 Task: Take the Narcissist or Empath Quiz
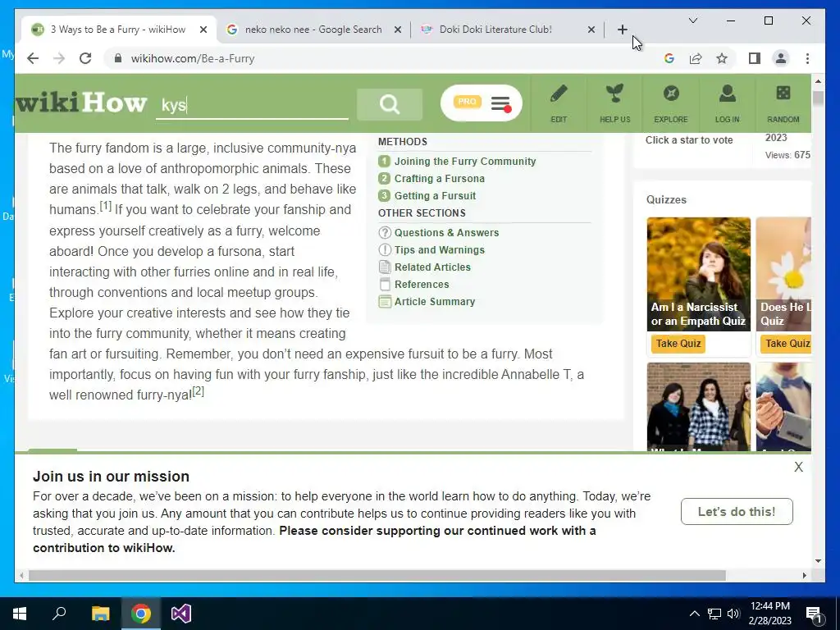click(678, 344)
